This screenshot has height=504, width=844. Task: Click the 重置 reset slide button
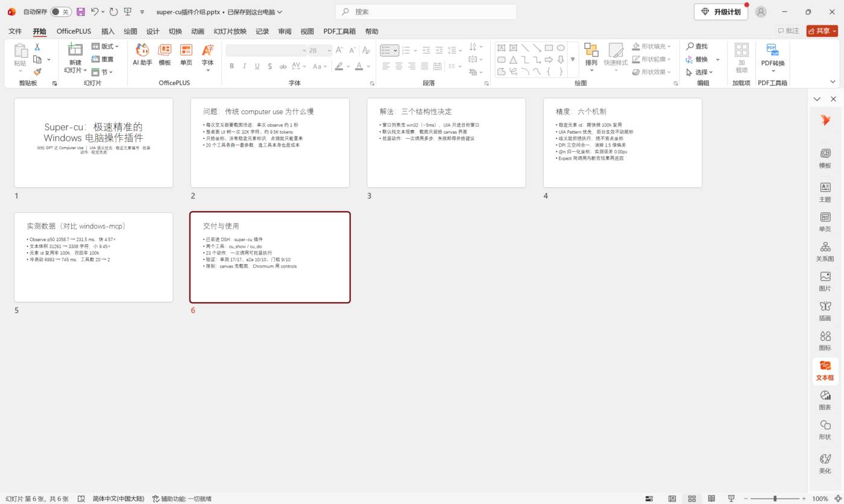tap(102, 59)
